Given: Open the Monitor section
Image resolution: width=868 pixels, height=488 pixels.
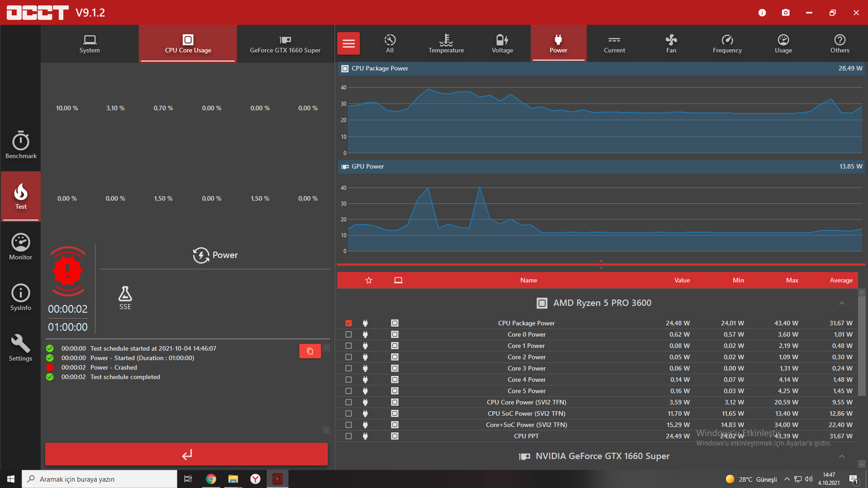Looking at the screenshot, I should [x=21, y=247].
